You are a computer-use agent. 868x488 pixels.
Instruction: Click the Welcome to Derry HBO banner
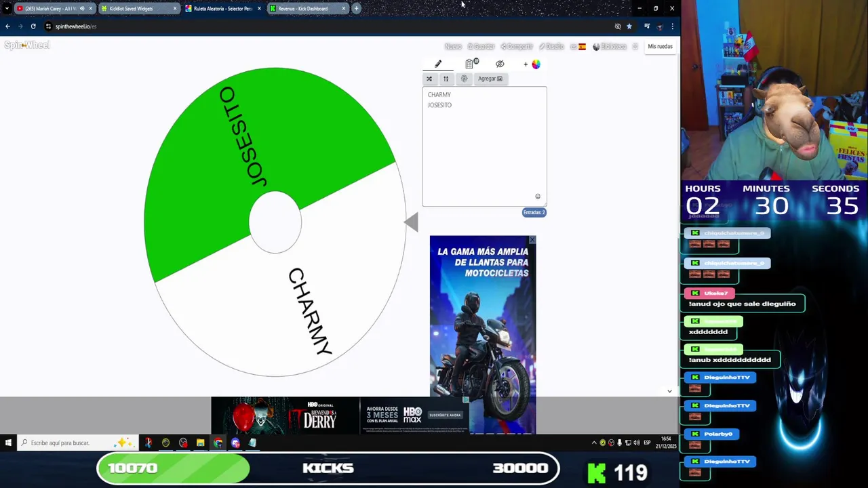point(285,415)
